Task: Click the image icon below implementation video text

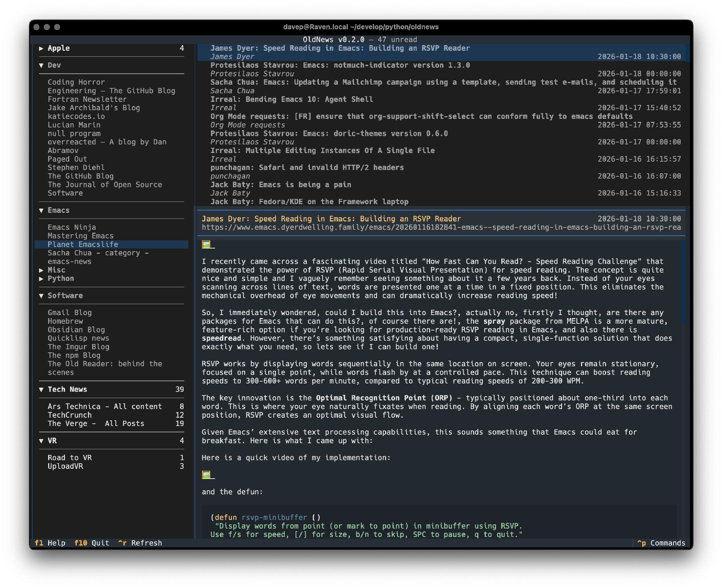Action: pos(206,475)
